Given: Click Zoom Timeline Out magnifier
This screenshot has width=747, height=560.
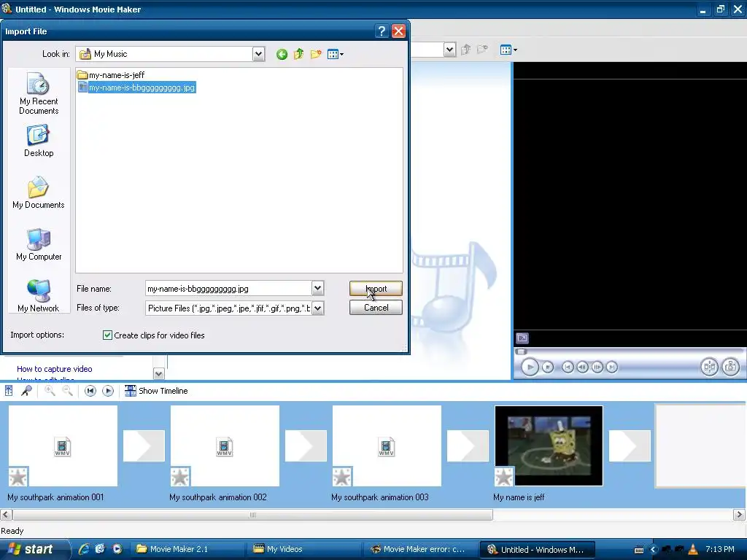Looking at the screenshot, I should tap(68, 391).
